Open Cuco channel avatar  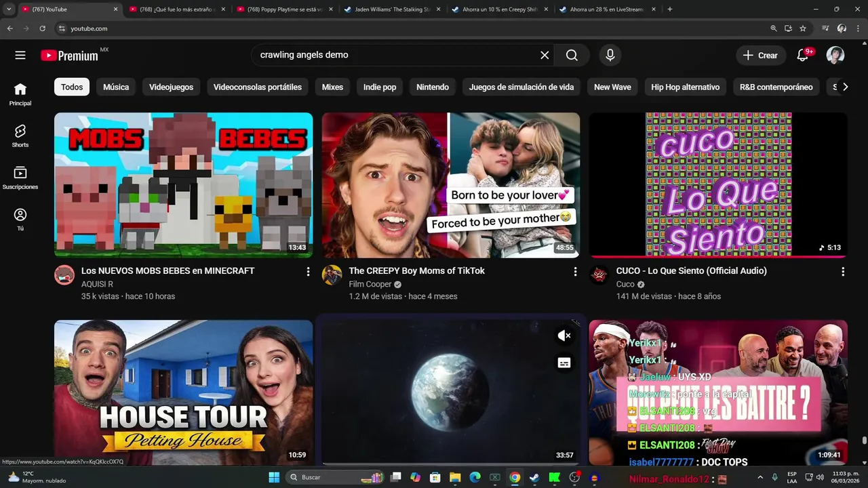coord(599,275)
